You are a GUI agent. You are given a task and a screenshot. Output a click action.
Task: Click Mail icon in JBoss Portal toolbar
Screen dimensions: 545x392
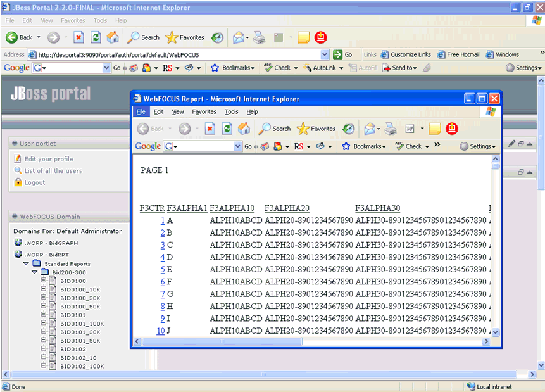pos(239,37)
